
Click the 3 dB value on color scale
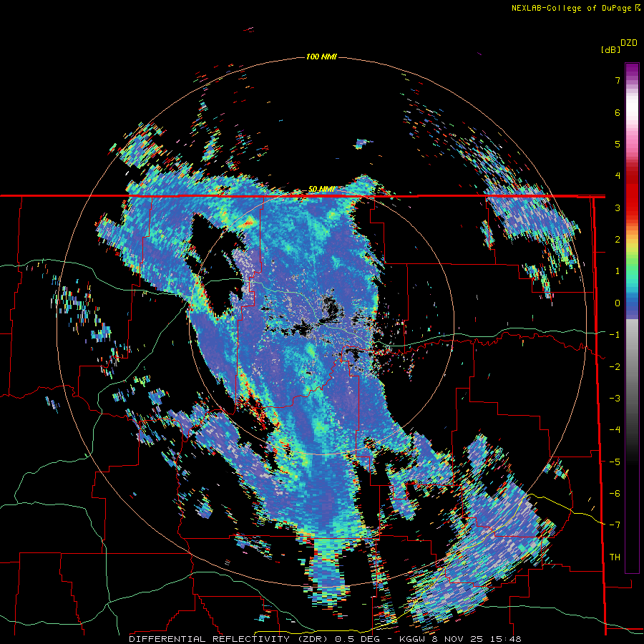pyautogui.click(x=618, y=208)
